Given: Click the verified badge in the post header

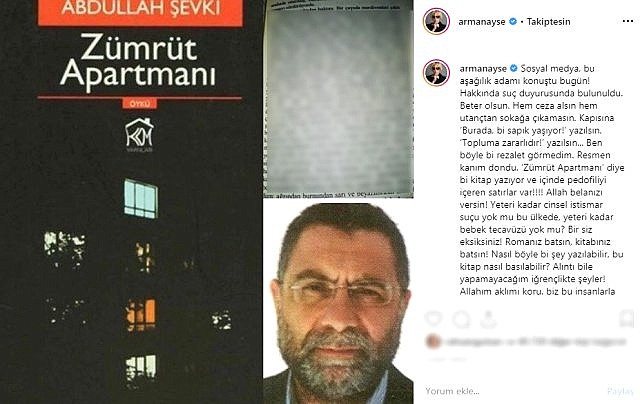Looking at the screenshot, I should [513, 22].
